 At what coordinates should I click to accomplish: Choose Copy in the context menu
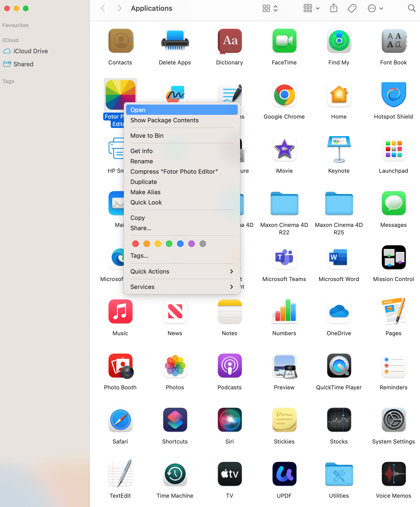coord(182,218)
